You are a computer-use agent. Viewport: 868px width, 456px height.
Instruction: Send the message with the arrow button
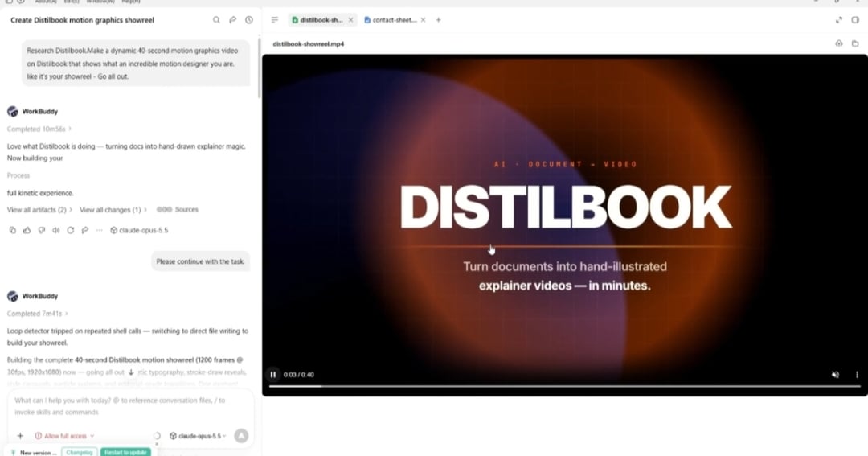[x=241, y=436]
